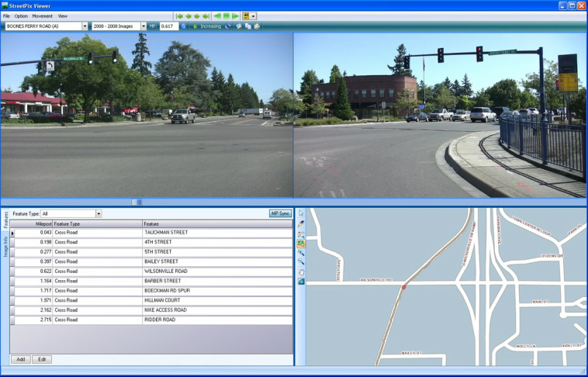Open the View menu
This screenshot has height=377, width=588.
[63, 16]
